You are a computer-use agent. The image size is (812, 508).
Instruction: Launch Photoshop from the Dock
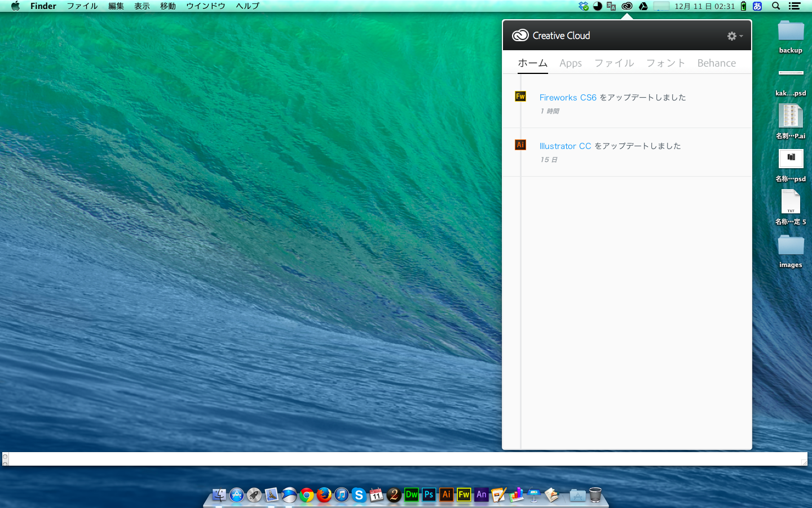[429, 494]
